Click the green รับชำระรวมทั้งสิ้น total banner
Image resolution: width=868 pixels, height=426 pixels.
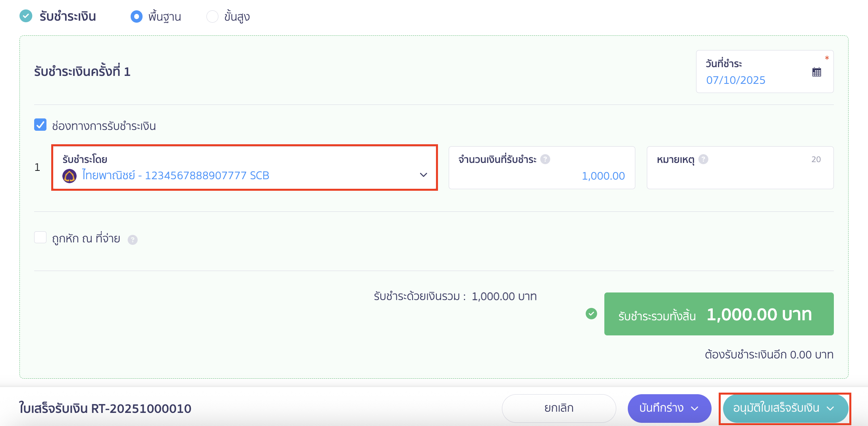click(719, 314)
